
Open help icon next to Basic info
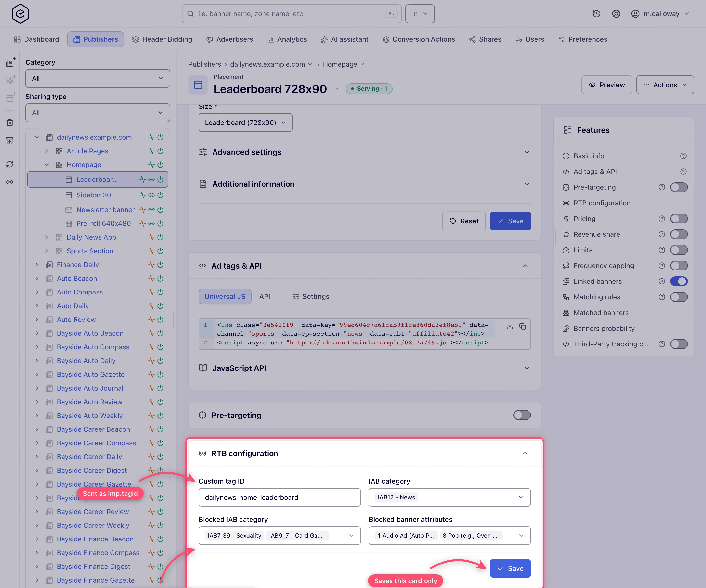point(683,156)
